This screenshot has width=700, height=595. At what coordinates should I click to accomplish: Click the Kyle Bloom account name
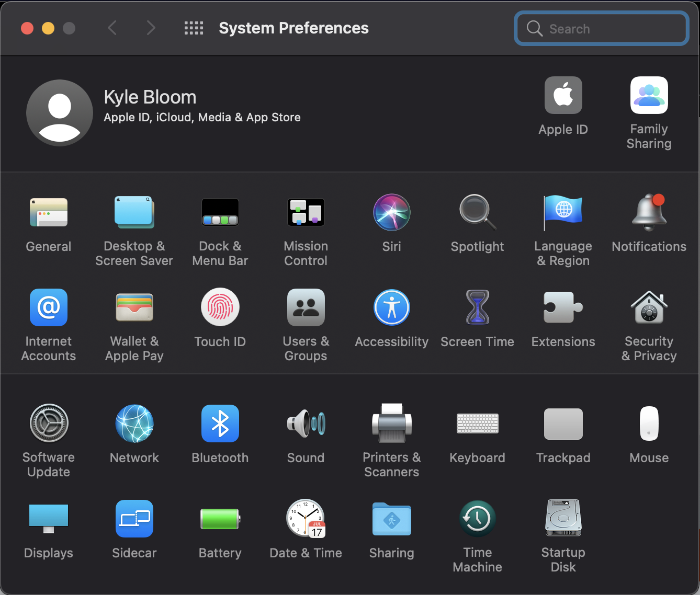(150, 97)
